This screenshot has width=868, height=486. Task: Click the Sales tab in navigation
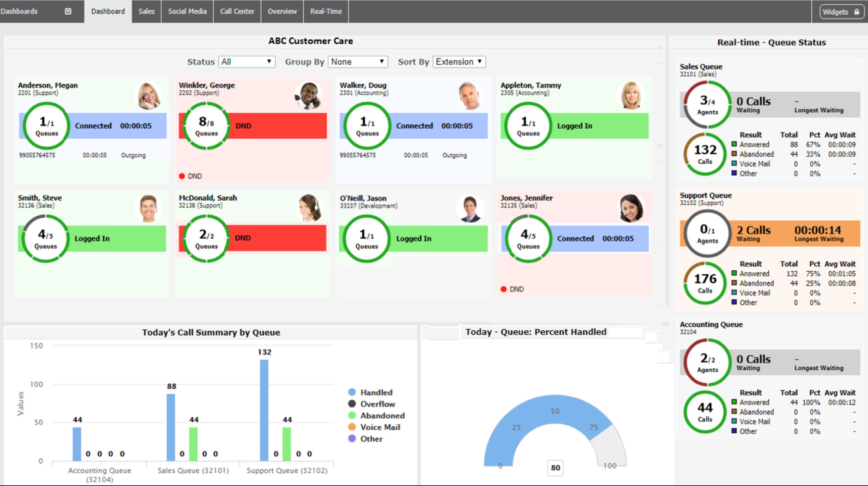145,11
